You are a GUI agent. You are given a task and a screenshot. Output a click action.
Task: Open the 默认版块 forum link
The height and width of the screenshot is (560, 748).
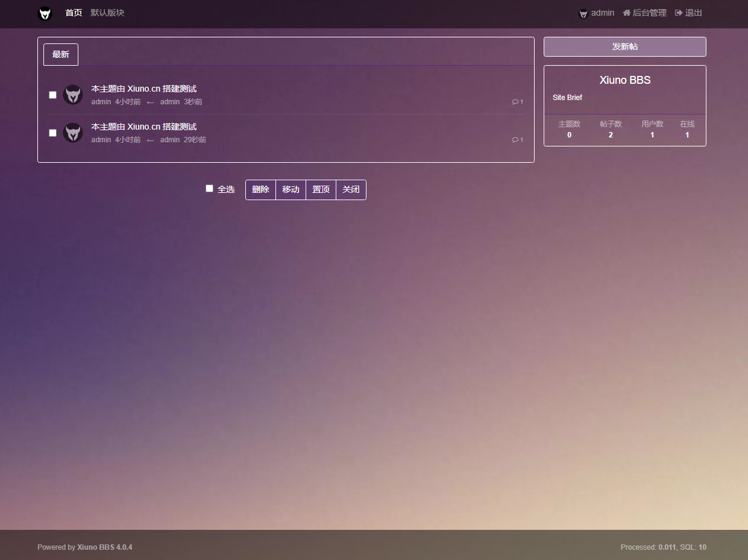[107, 13]
